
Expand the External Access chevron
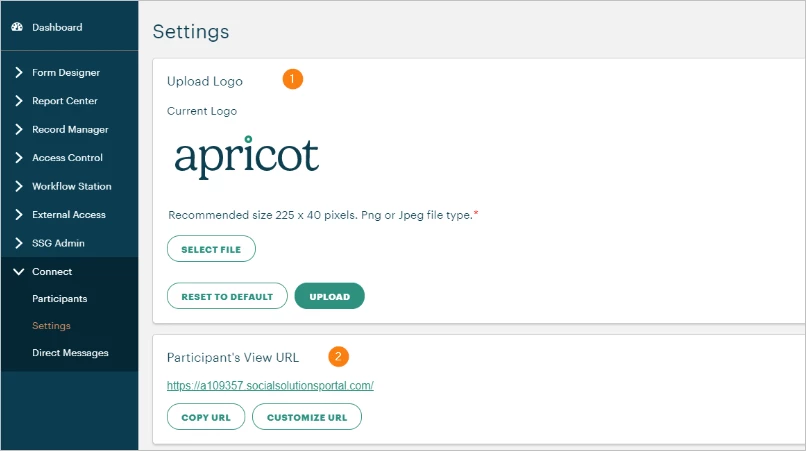(x=19, y=214)
